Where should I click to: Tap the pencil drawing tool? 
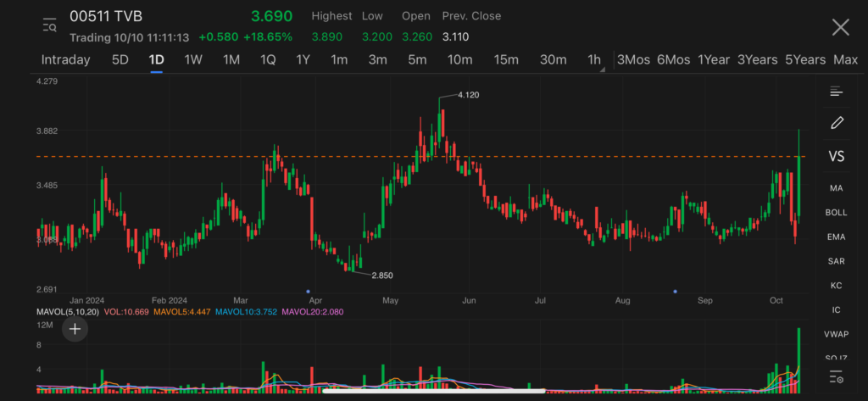(x=837, y=123)
